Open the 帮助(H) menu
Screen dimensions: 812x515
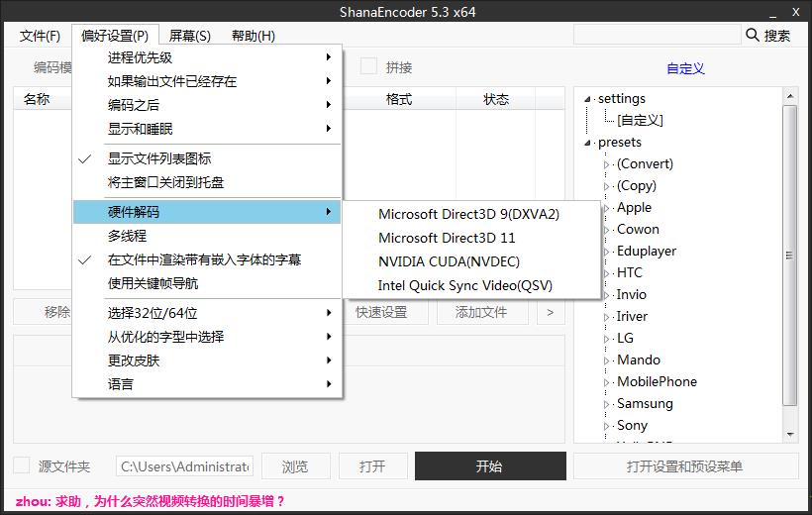(x=253, y=36)
